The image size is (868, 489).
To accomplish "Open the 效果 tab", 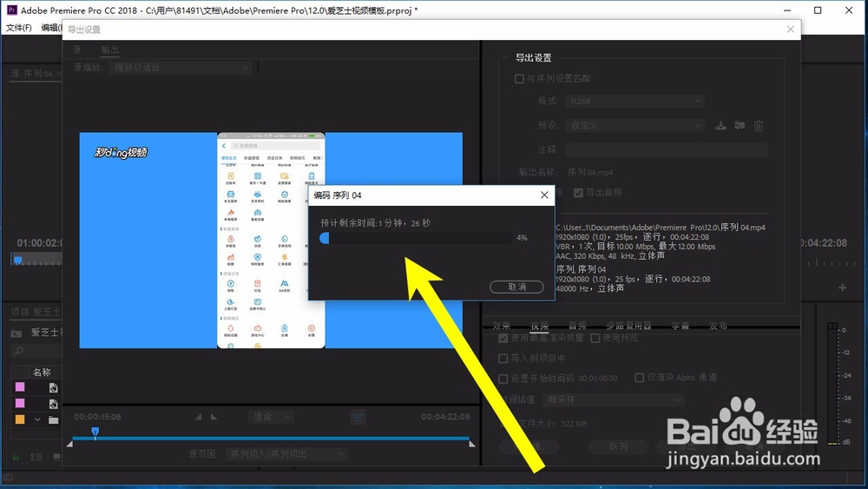I will 502,326.
